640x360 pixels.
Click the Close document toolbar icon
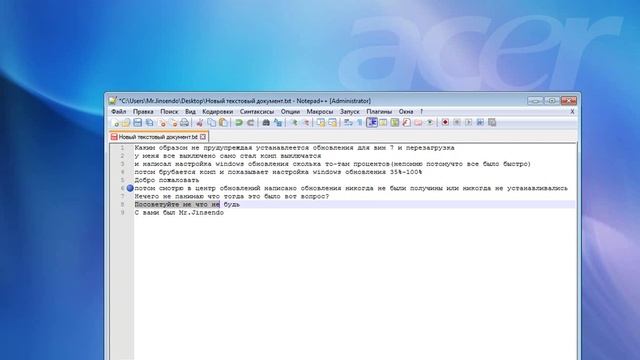pos(162,122)
